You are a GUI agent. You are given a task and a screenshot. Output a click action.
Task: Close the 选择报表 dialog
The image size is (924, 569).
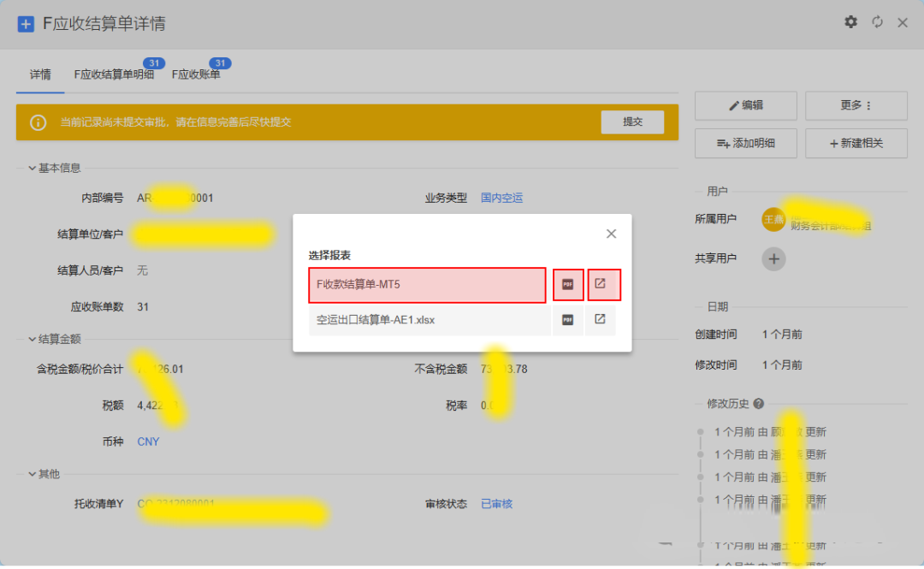[611, 234]
